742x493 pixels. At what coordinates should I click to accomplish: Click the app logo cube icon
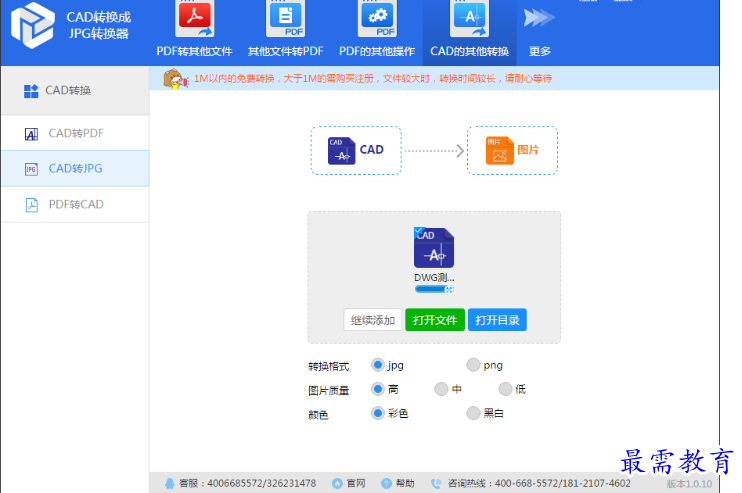click(31, 25)
